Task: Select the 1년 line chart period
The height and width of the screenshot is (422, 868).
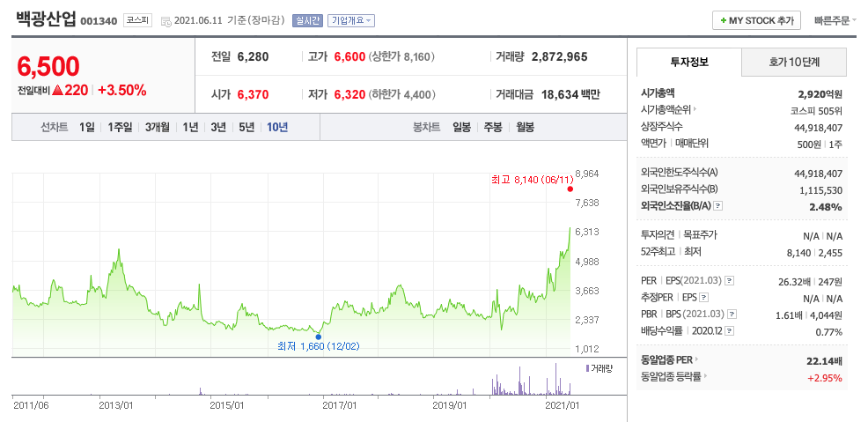Action: point(190,128)
